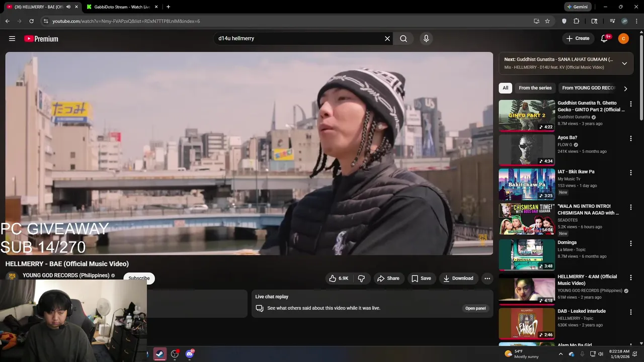
Task: Open Steam from the taskbar
Action: click(159, 354)
